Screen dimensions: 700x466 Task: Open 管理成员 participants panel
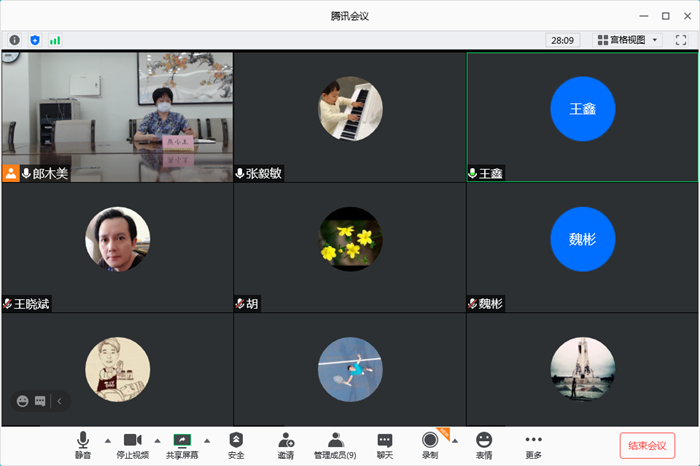click(x=335, y=444)
